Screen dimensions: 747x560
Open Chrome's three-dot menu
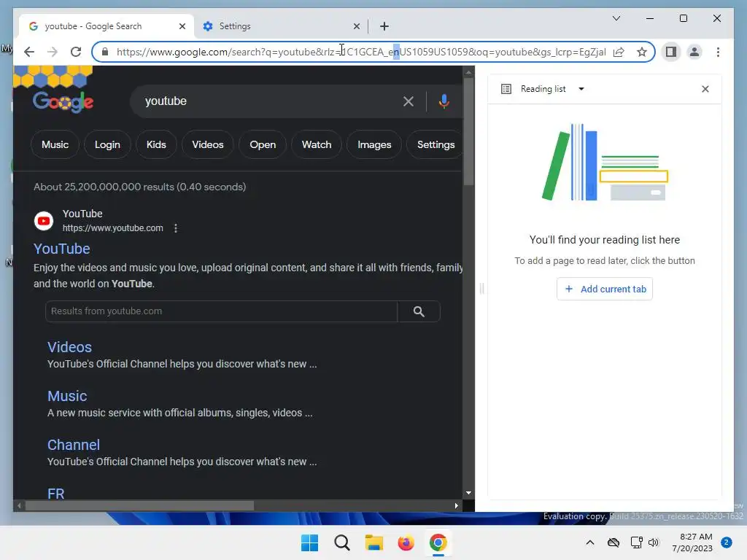(718, 52)
